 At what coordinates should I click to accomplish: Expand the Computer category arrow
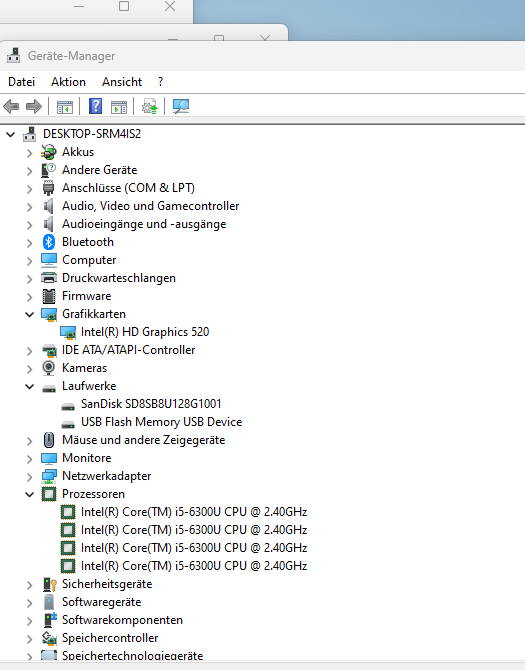pyautogui.click(x=29, y=261)
